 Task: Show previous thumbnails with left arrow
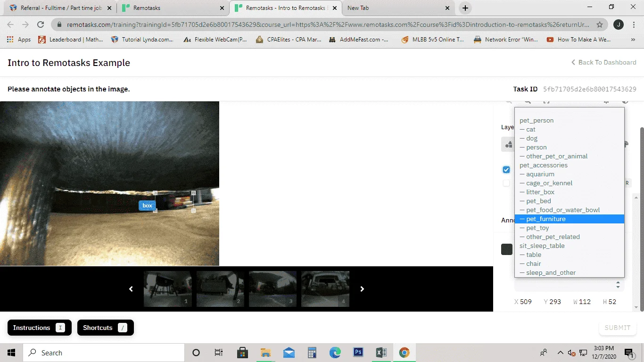[131, 289]
